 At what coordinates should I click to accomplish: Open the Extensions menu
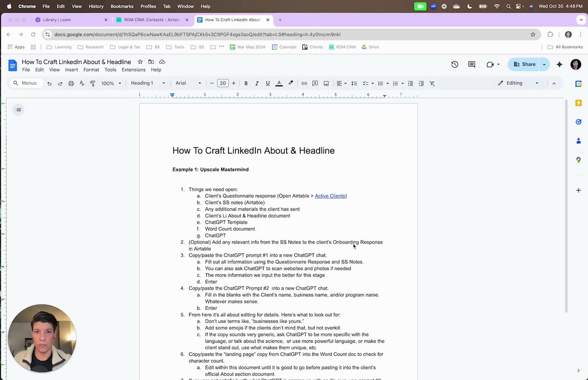(x=134, y=70)
